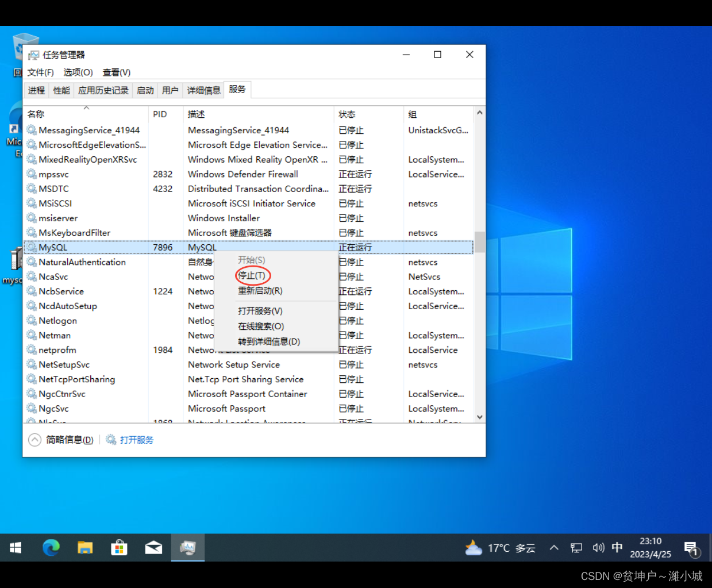Image resolution: width=712 pixels, height=588 pixels.
Task: Select the MixedRealityOpenXRSvc service
Action: point(249,159)
